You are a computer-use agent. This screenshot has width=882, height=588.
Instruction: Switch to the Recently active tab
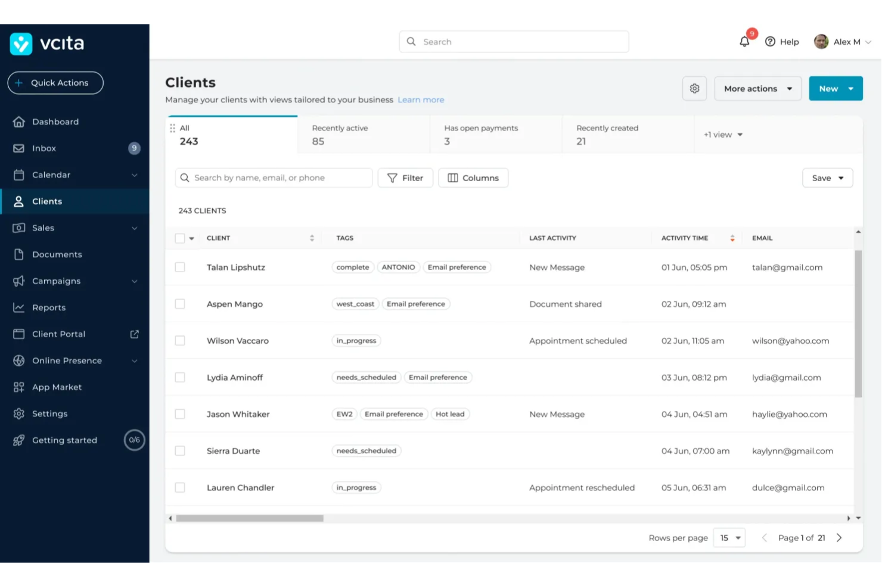(340, 134)
